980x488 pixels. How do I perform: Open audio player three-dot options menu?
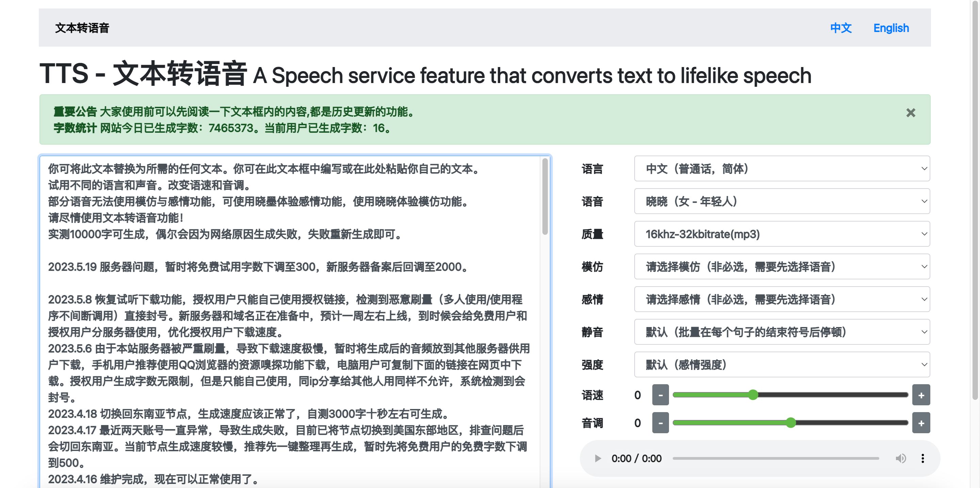pos(922,458)
